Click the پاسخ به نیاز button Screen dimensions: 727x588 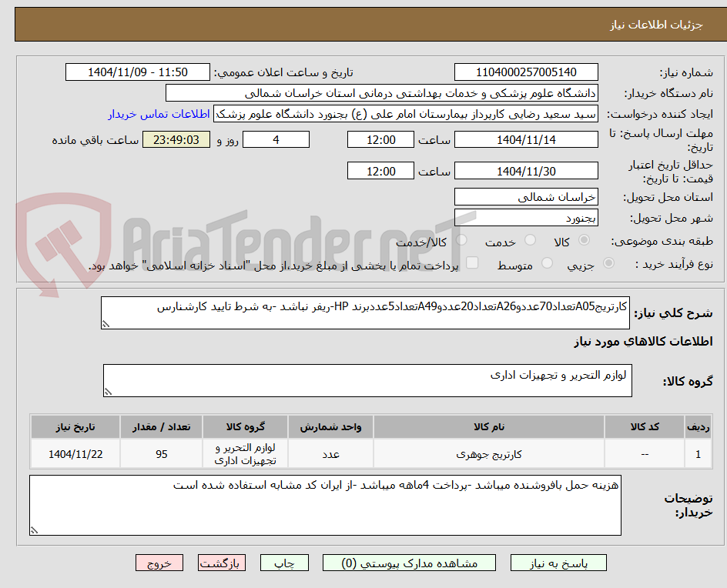pos(558,563)
